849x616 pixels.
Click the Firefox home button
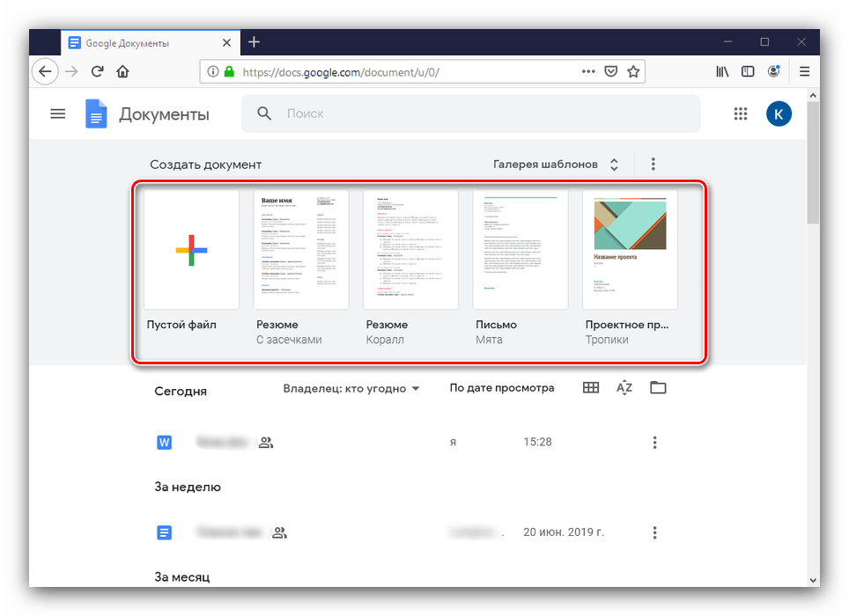pos(122,71)
